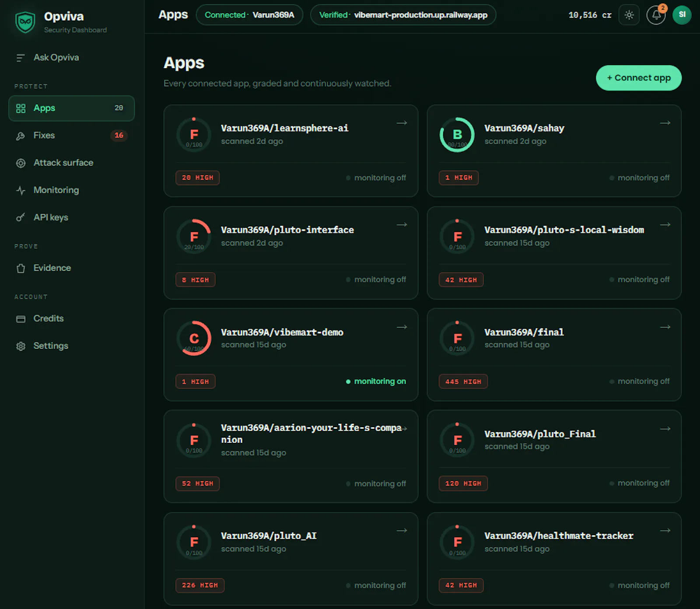Click the B grade ring of sahay

click(457, 135)
